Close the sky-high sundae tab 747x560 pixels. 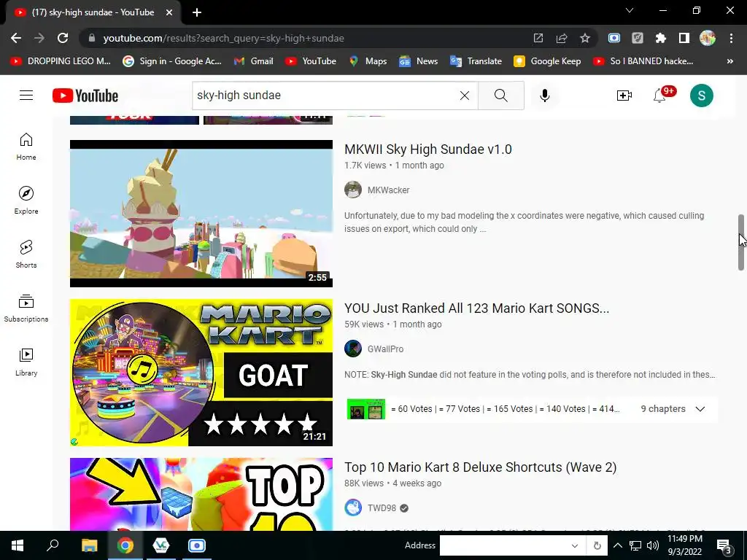(x=169, y=12)
